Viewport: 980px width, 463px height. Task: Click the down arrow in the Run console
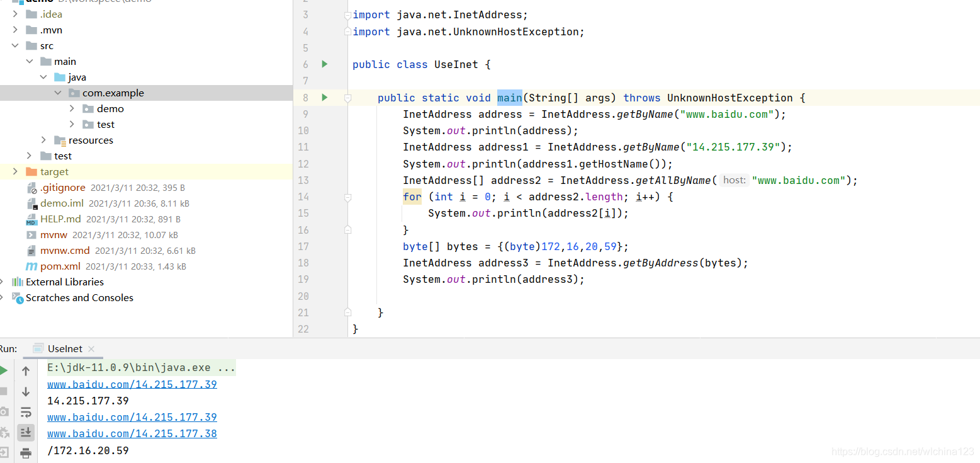pos(26,391)
